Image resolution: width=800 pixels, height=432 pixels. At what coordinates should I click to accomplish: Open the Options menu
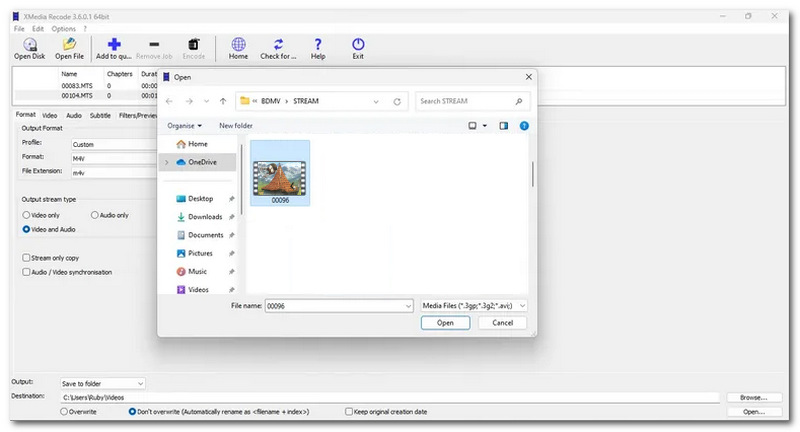point(63,29)
